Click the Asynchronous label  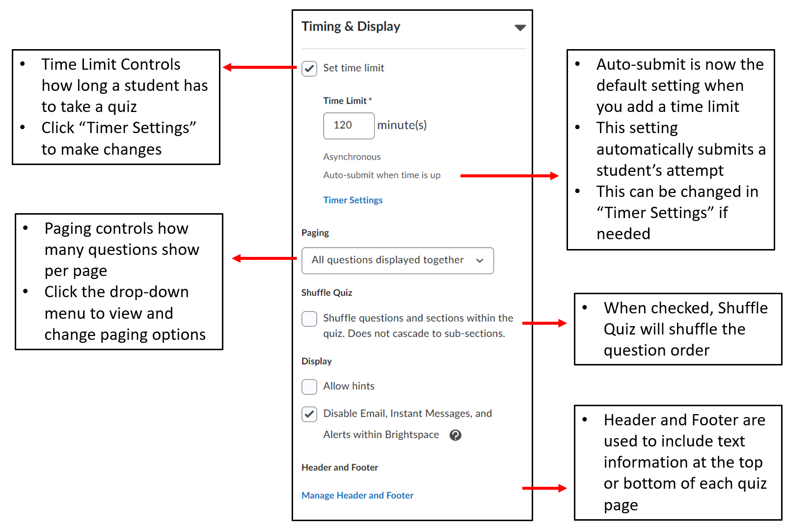pyautogui.click(x=352, y=157)
